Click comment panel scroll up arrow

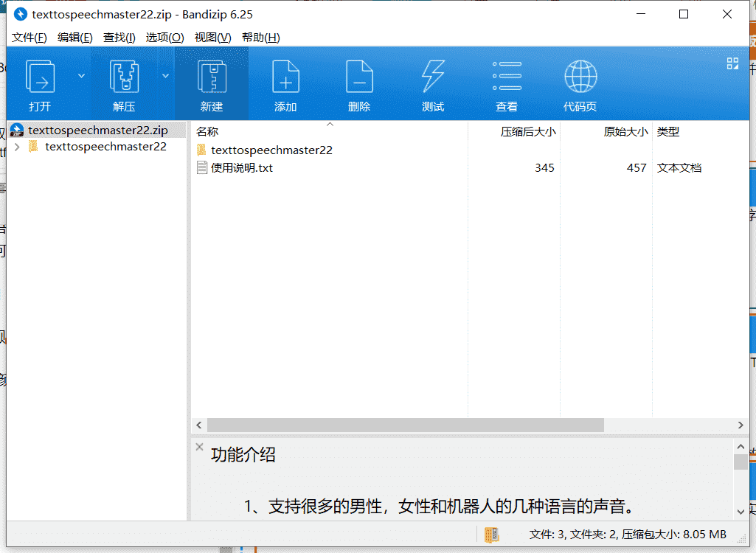coord(741,447)
